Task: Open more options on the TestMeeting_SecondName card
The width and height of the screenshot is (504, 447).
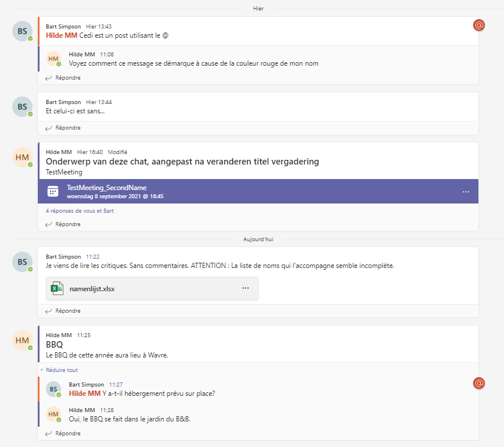Action: point(466,192)
